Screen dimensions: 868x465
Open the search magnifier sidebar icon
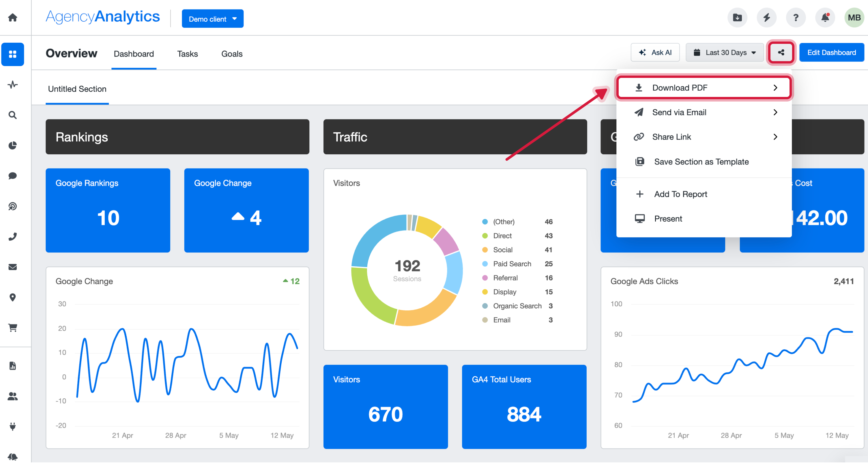click(13, 115)
